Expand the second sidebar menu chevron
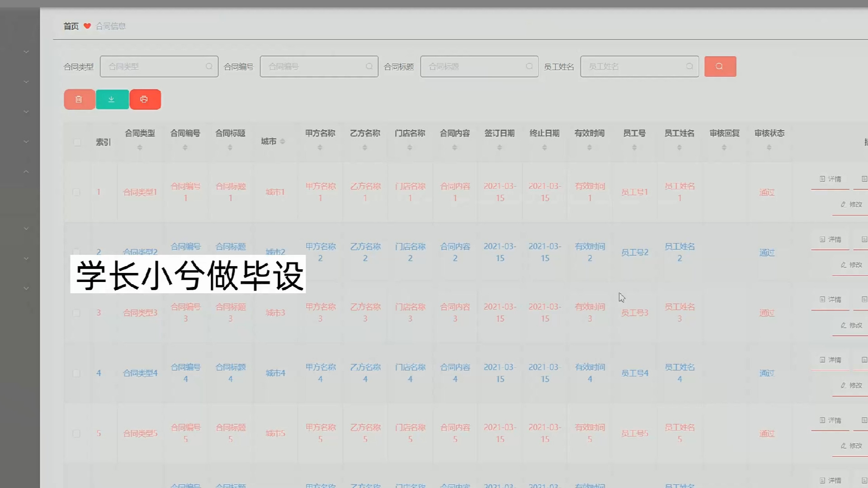This screenshot has height=488, width=868. 26,82
